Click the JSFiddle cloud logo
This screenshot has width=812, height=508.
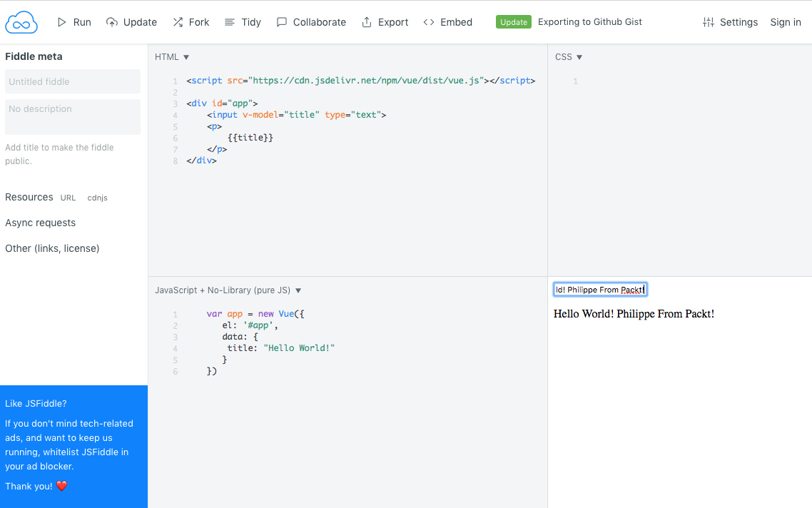click(21, 22)
